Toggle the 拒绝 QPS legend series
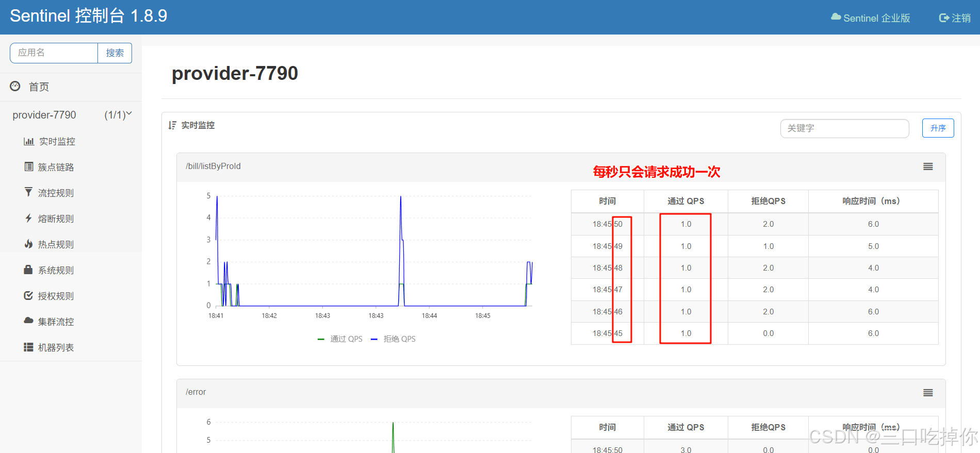The image size is (980, 453). point(393,339)
